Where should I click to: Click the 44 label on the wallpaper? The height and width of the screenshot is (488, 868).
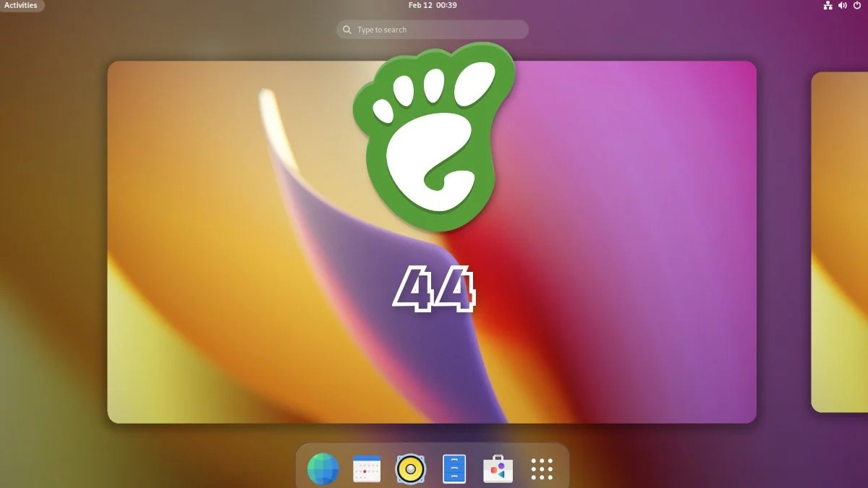point(434,288)
